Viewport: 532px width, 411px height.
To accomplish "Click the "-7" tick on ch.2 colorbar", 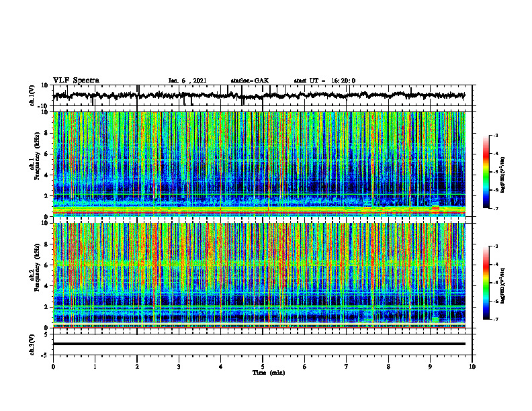I will click(x=496, y=320).
